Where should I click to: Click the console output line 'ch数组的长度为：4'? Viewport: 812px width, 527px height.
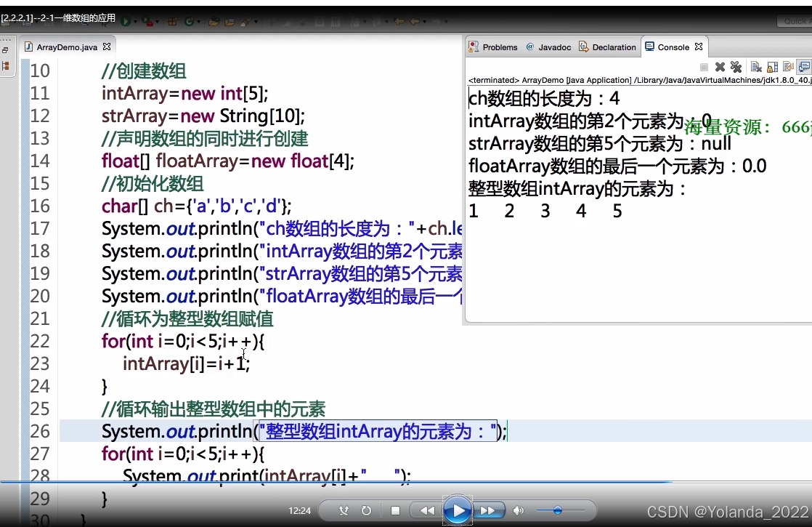(x=544, y=98)
